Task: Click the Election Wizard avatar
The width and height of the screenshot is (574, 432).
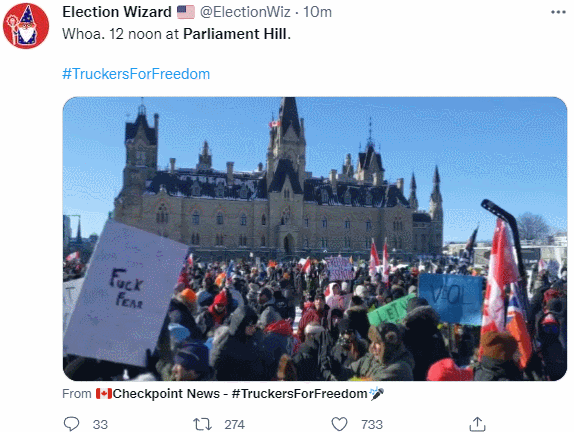Action: click(26, 26)
